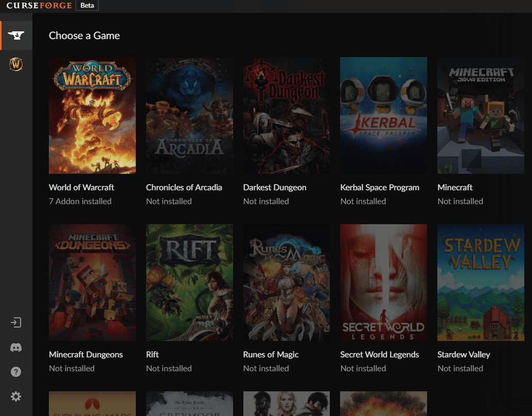Open the Runes of Magic cover art
The height and width of the screenshot is (416, 532).
(287, 282)
